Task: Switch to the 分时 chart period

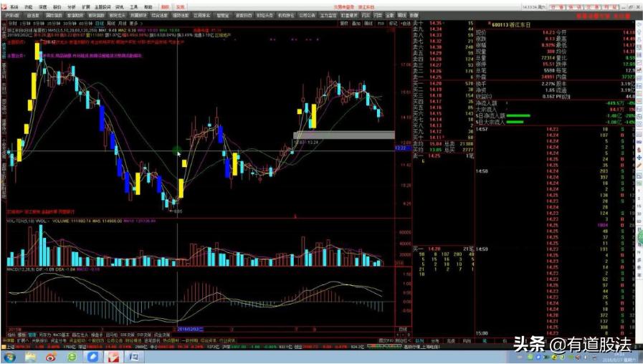Action: pyautogui.click(x=13, y=24)
